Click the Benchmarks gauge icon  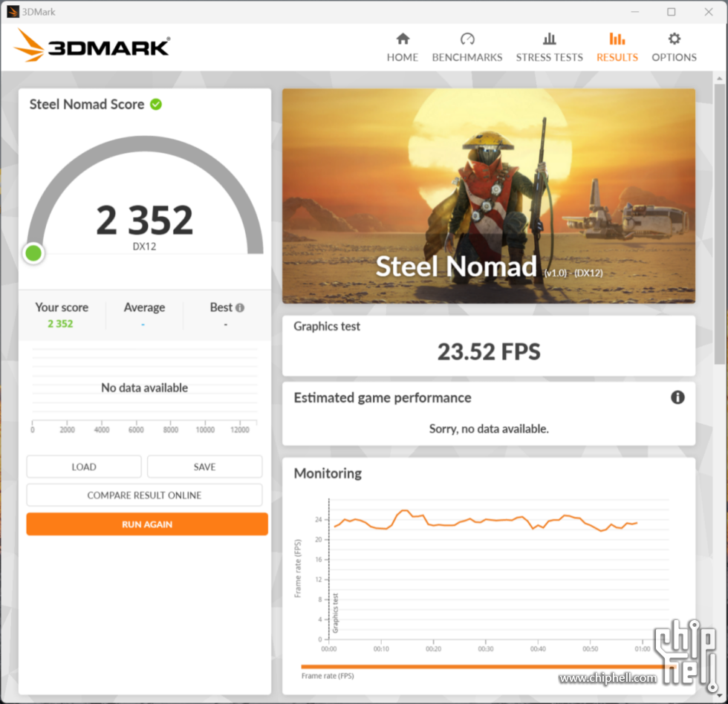[x=467, y=39]
